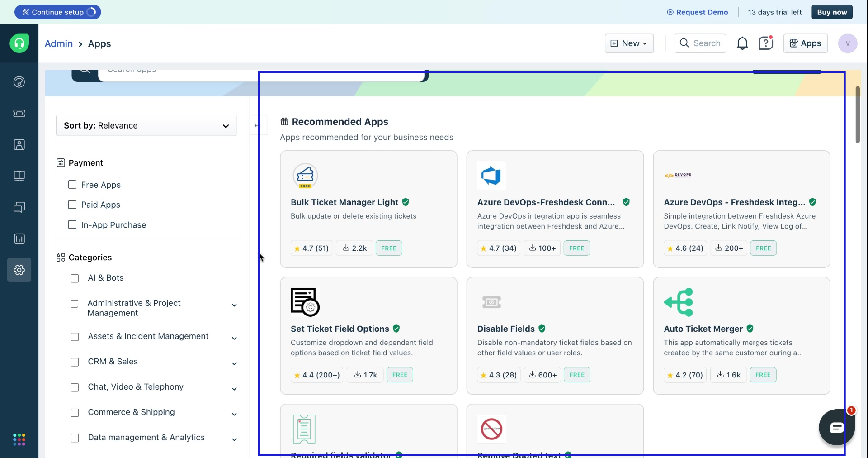Check Assets & Incident Management category
The width and height of the screenshot is (868, 458).
[x=75, y=337]
